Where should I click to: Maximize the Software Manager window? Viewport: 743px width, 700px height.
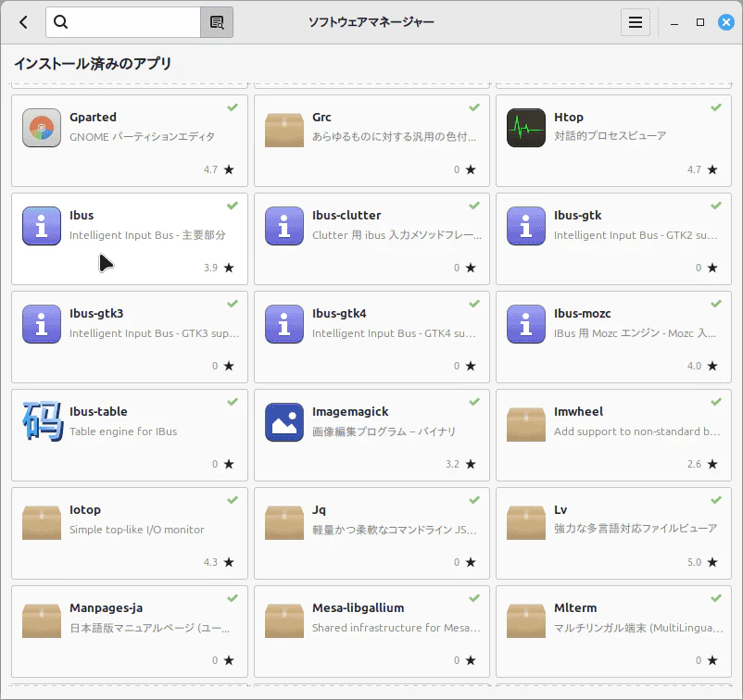click(700, 22)
